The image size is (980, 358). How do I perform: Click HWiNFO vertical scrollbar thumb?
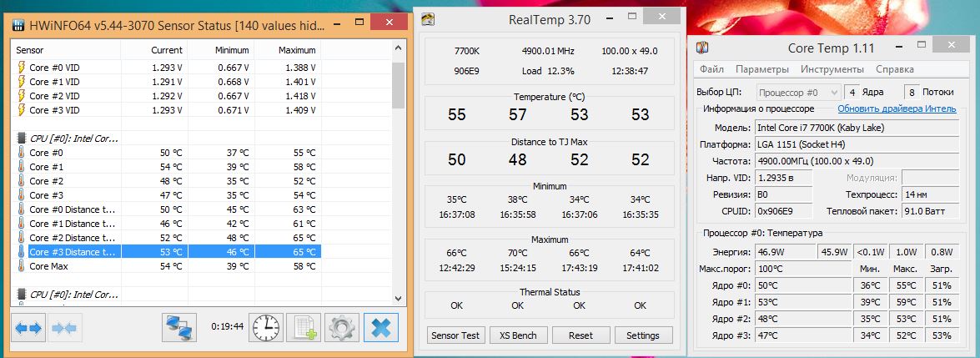[398, 85]
